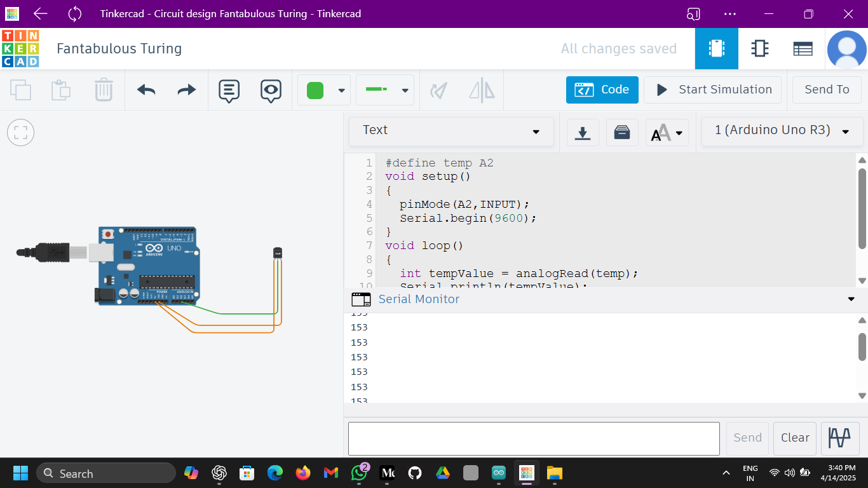Viewport: 868px width, 488px height.
Task: Open the Notes tool
Action: (229, 91)
